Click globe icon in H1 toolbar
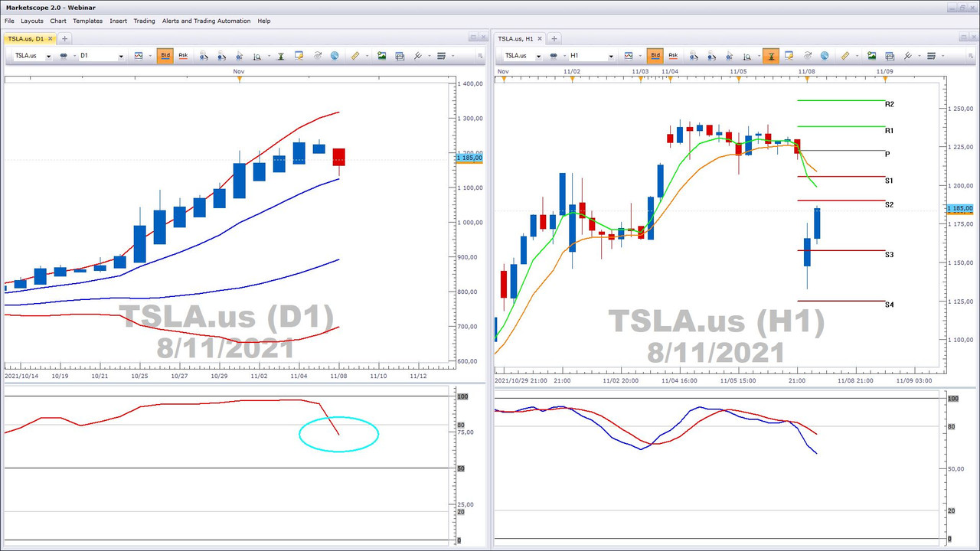 [825, 56]
